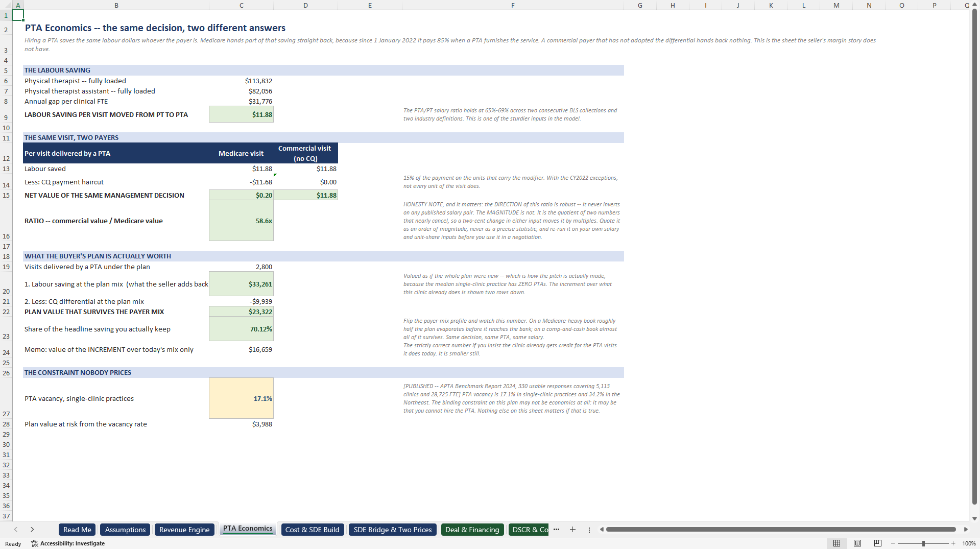The width and height of the screenshot is (980, 549).
Task: Go to previous sheet tab arrow
Action: [x=16, y=530]
